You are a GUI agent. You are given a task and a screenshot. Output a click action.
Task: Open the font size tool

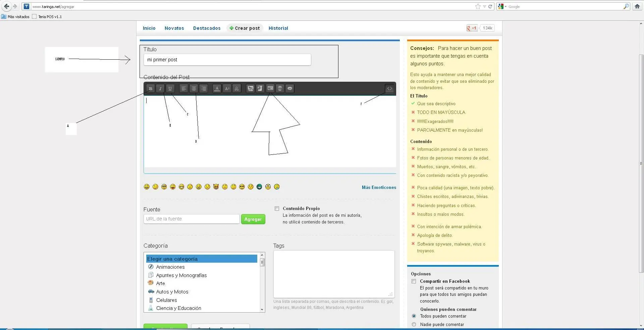(x=227, y=89)
